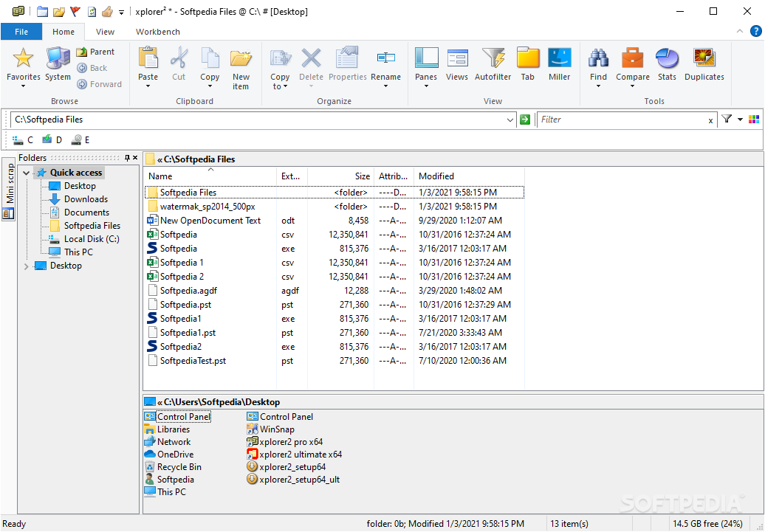Clear the Filter box with x
The width and height of the screenshot is (765, 532).
coord(710,120)
